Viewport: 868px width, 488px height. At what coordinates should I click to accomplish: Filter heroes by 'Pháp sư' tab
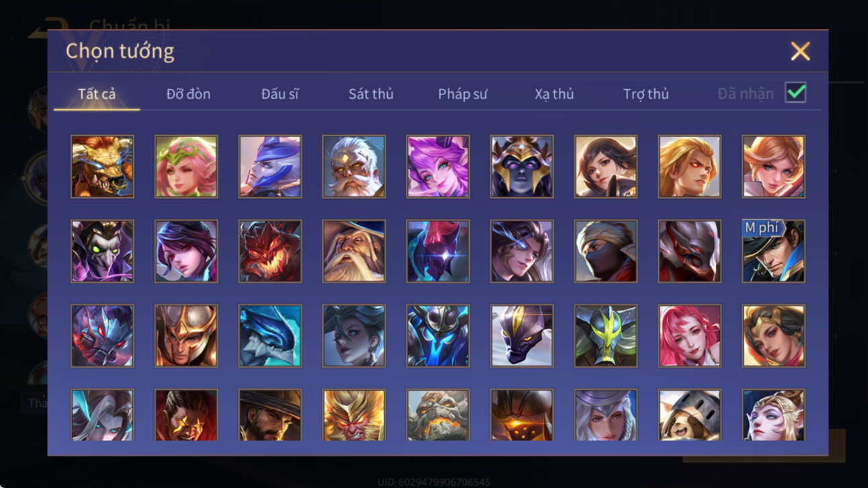click(x=463, y=94)
